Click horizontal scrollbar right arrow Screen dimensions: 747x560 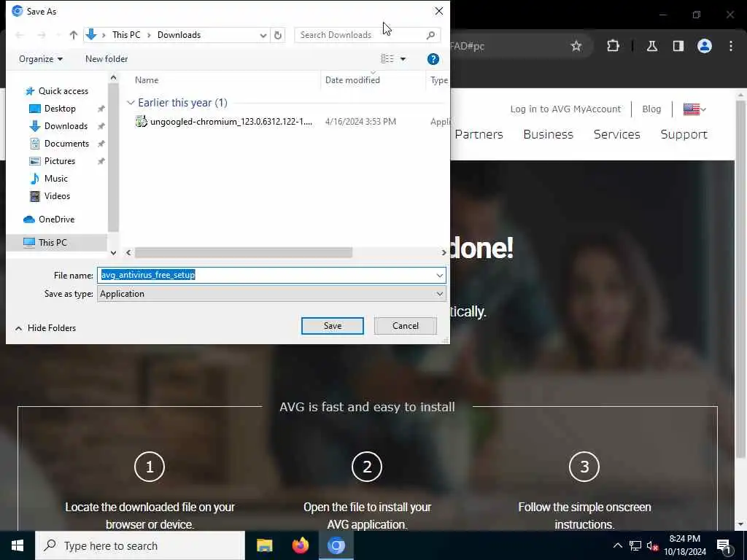[444, 252]
